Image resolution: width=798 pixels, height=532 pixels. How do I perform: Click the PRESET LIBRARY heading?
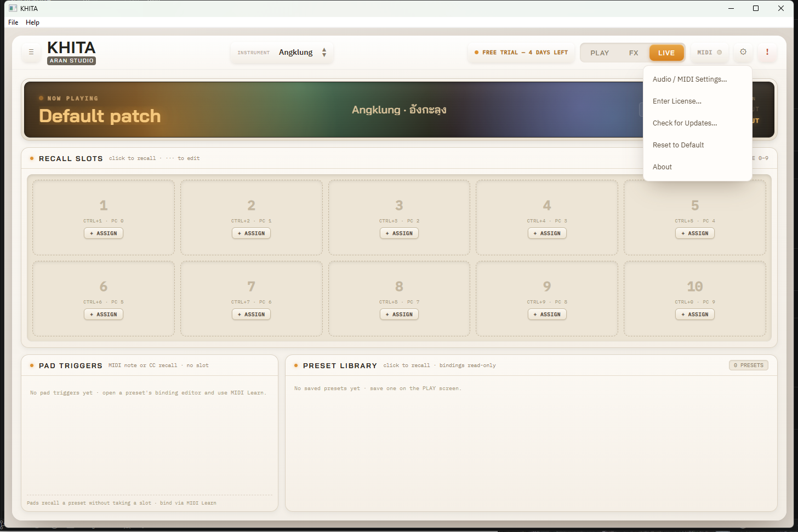(340, 365)
